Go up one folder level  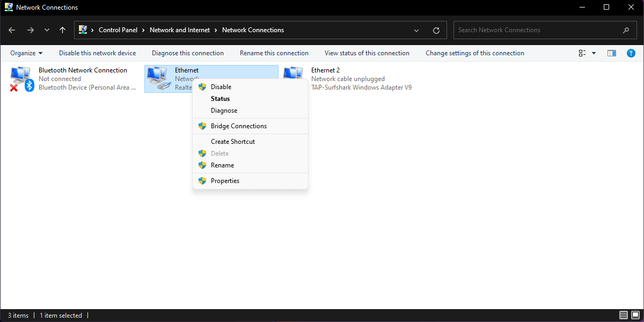click(62, 30)
